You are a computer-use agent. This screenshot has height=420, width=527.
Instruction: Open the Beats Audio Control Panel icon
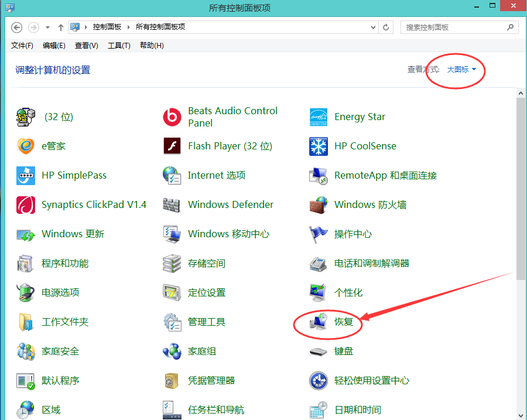[172, 117]
